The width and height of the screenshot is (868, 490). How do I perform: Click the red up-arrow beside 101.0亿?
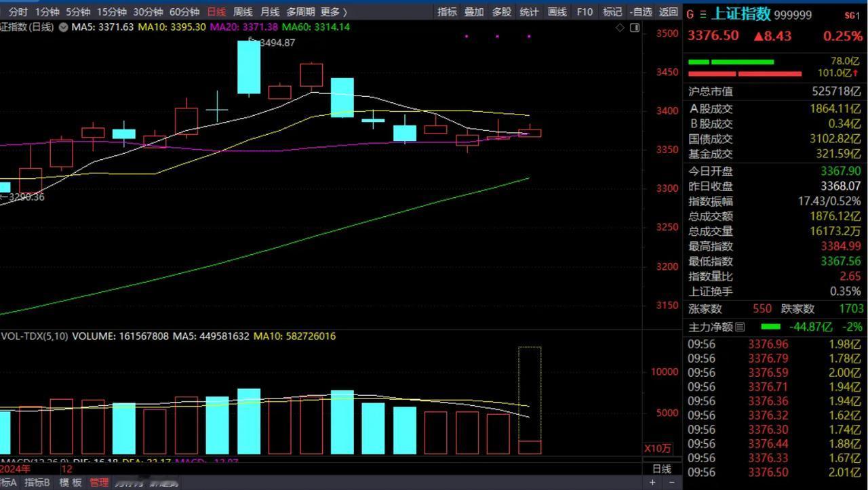click(x=857, y=73)
